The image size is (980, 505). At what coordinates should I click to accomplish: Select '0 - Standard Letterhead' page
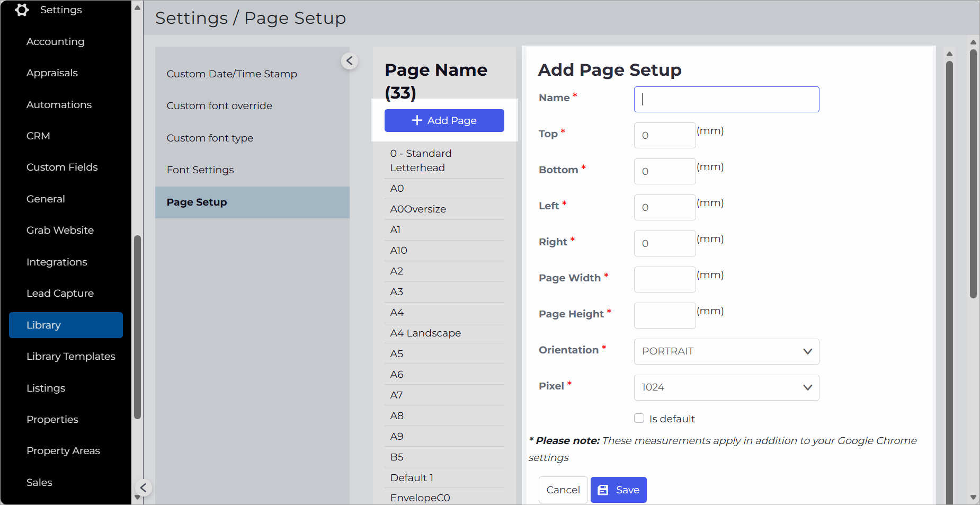(x=444, y=161)
